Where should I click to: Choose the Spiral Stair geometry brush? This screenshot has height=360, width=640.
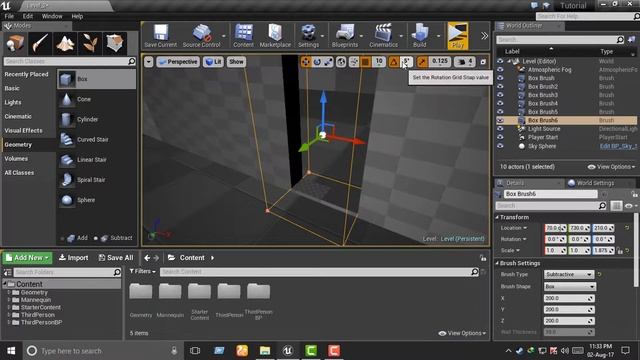(x=96, y=180)
